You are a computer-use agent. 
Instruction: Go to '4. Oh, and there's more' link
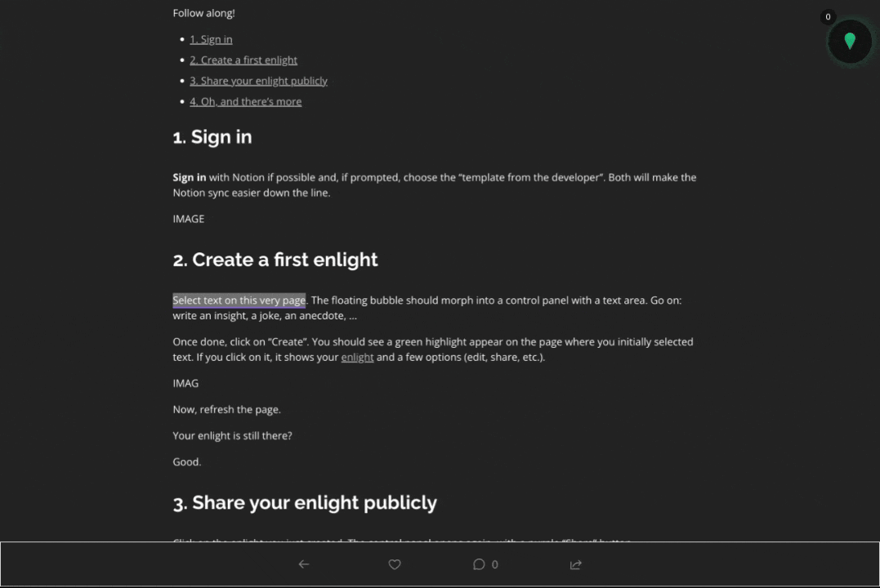pos(245,101)
